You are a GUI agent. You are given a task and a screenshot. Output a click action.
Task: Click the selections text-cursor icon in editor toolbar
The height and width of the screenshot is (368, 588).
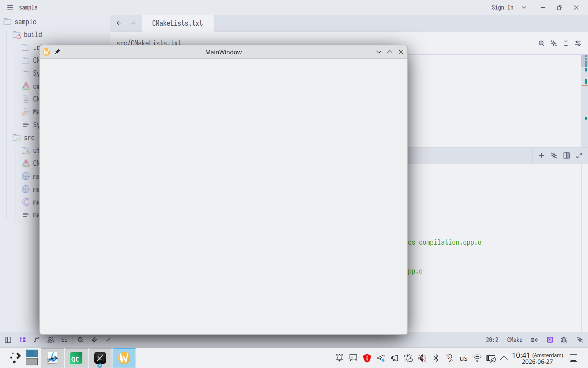(566, 43)
